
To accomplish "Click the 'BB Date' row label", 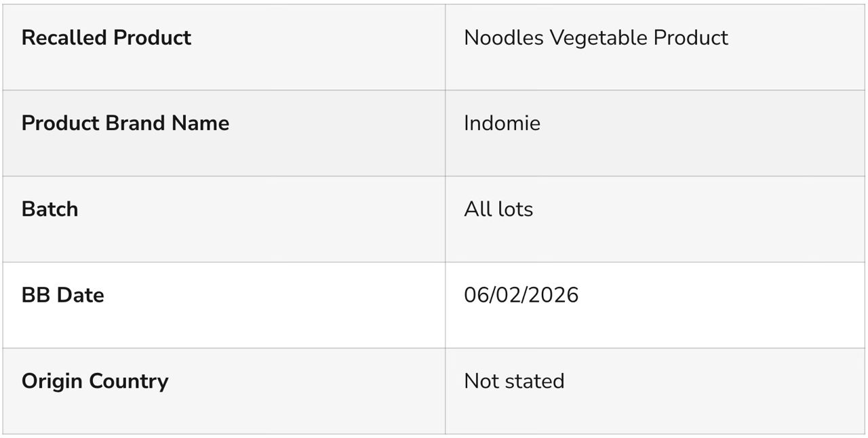I will coord(62,296).
